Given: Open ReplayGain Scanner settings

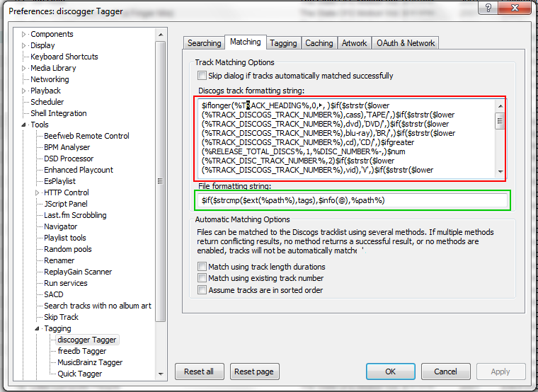Looking at the screenshot, I should click(78, 272).
